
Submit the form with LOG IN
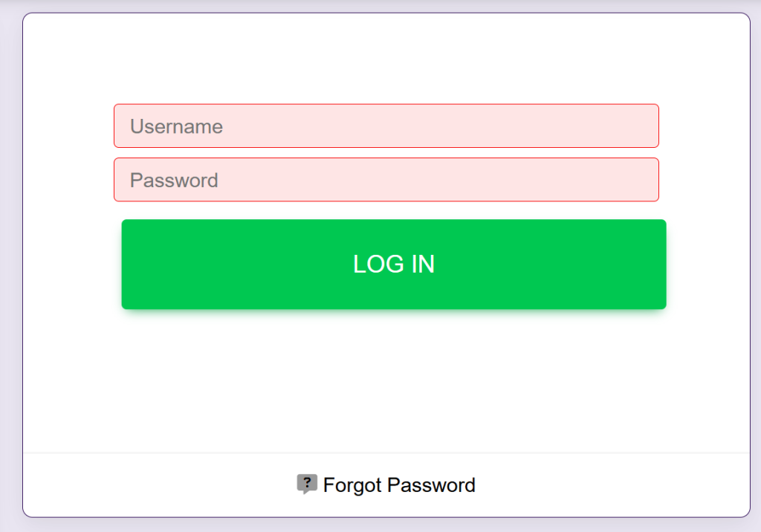tap(393, 265)
